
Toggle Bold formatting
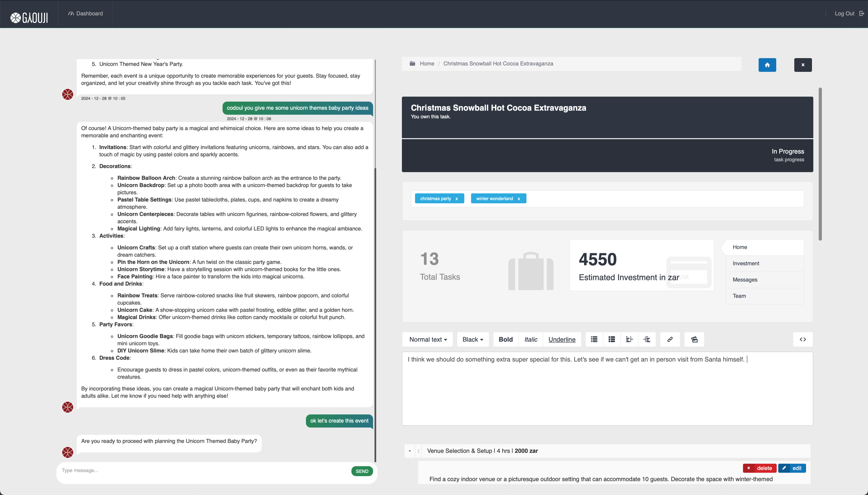[x=506, y=340]
